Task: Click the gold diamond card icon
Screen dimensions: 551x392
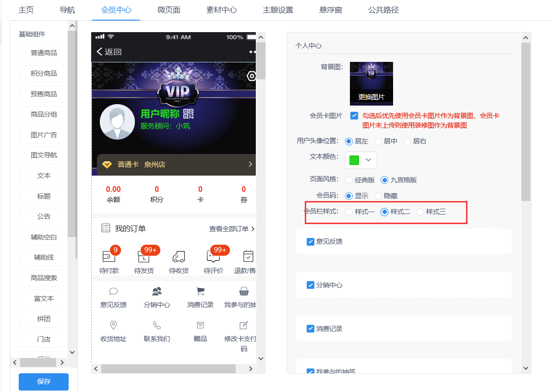Action: pyautogui.click(x=107, y=165)
